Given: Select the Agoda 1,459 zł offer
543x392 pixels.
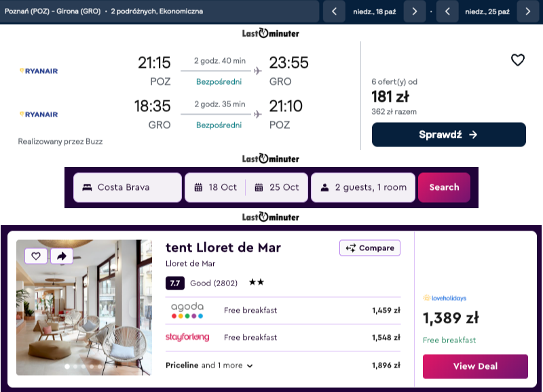Looking at the screenshot, I should click(283, 311).
